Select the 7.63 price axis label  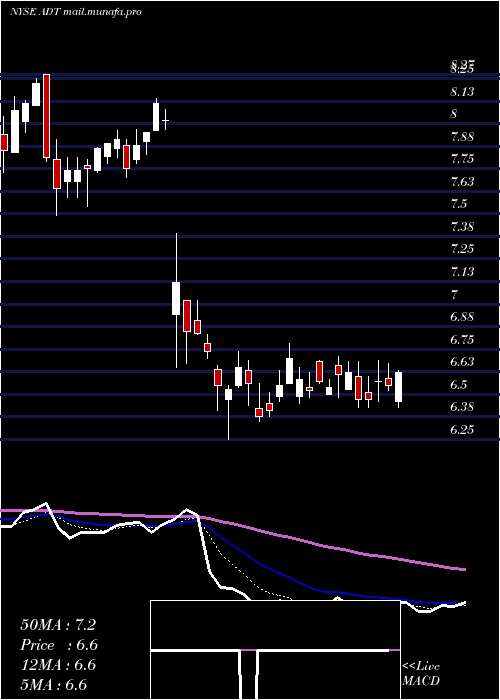pyautogui.click(x=462, y=182)
